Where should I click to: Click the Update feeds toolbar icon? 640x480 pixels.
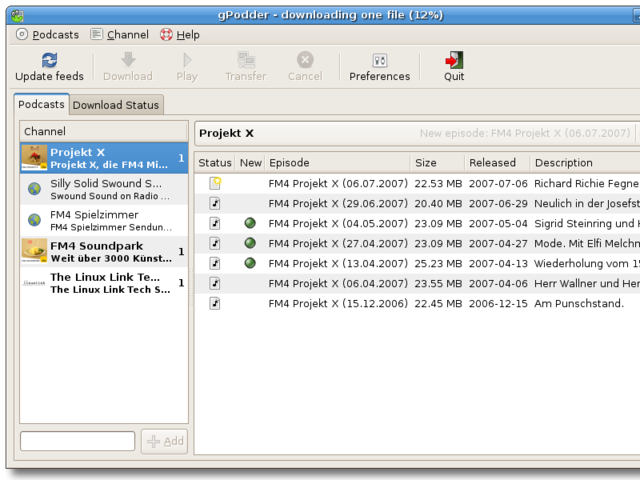coord(49,60)
